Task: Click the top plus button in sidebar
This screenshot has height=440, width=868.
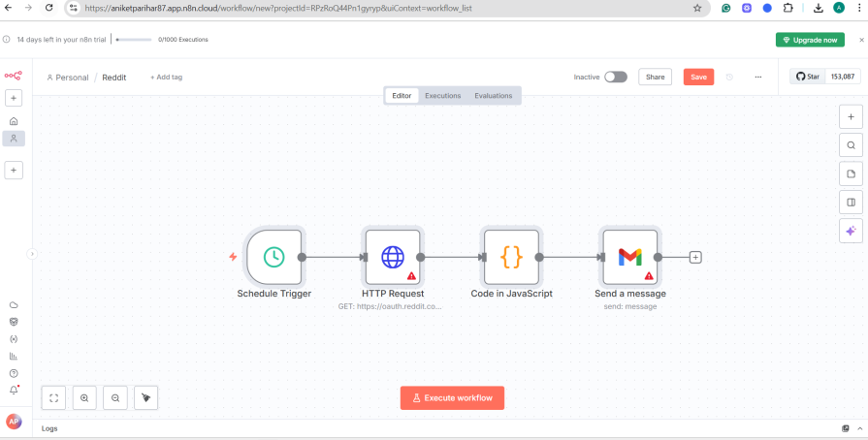Action: [x=14, y=99]
